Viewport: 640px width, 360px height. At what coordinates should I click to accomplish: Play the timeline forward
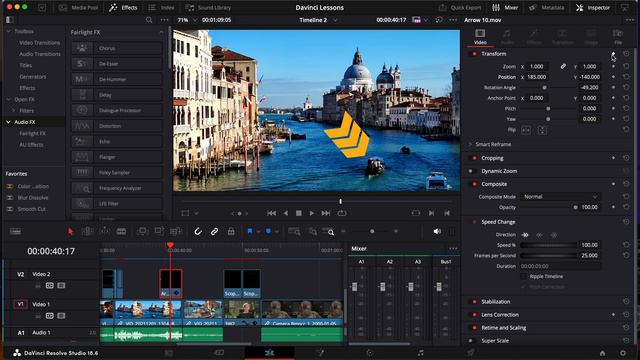(x=311, y=213)
